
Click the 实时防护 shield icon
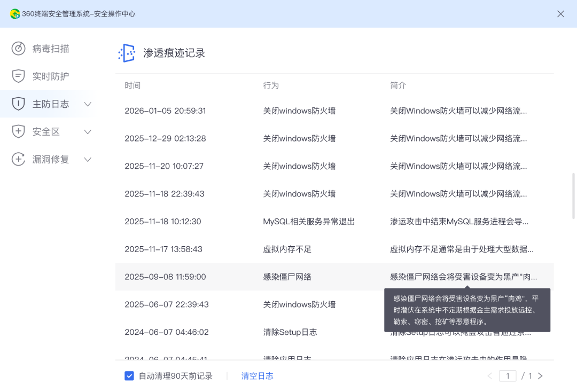[x=19, y=76]
